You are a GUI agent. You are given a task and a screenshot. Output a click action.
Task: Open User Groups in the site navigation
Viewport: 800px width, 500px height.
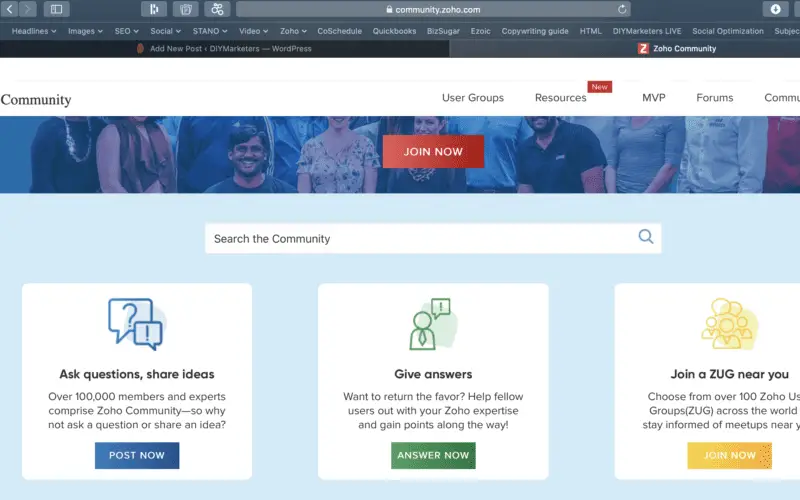click(472, 97)
